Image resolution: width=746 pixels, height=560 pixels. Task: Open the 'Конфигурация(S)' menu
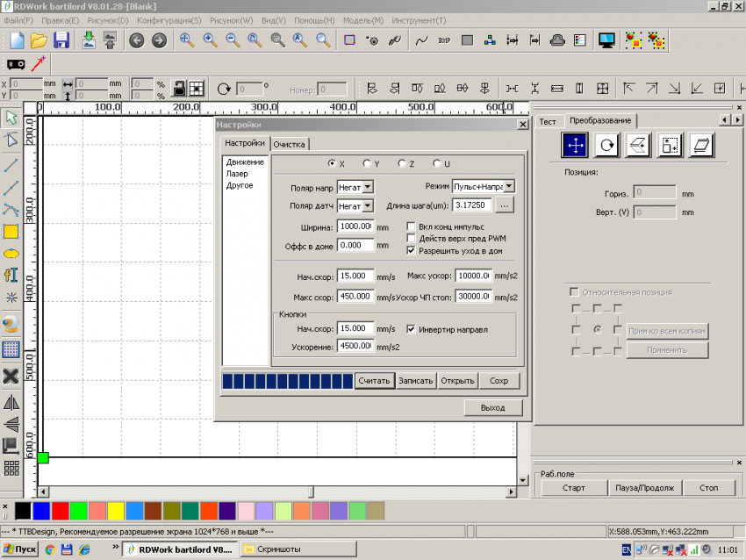click(169, 20)
